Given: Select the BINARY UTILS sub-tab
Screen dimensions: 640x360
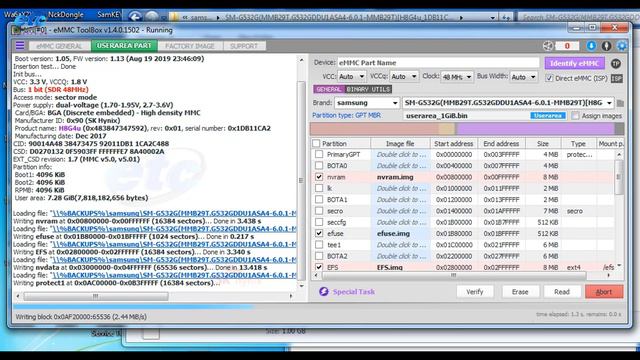Looking at the screenshot, I should point(369,89).
